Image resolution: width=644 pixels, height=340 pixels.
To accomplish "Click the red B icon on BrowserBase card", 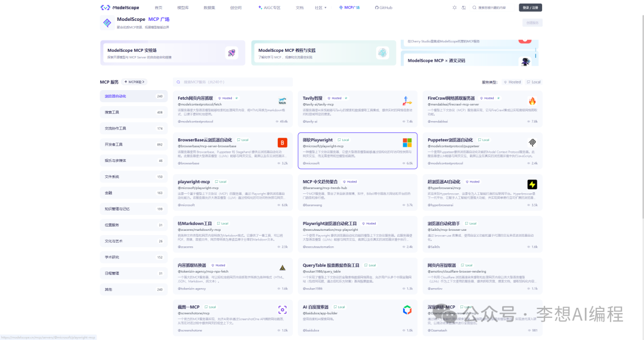I will point(282,143).
